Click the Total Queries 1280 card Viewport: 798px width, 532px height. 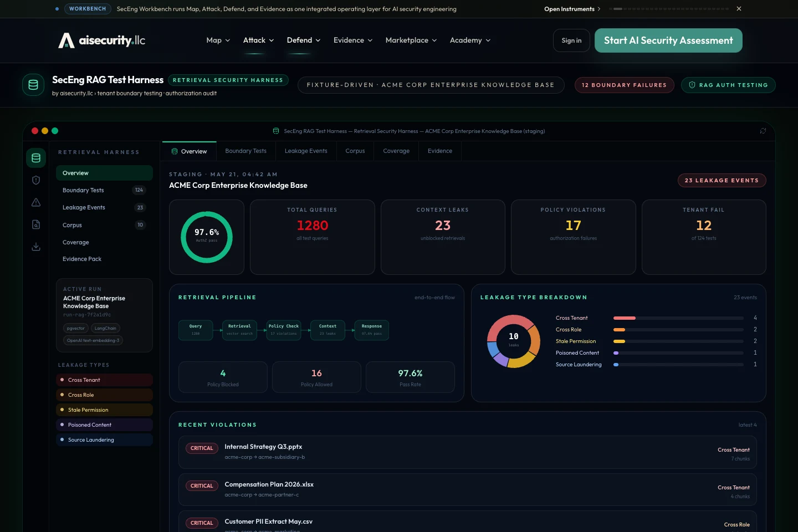click(x=313, y=237)
